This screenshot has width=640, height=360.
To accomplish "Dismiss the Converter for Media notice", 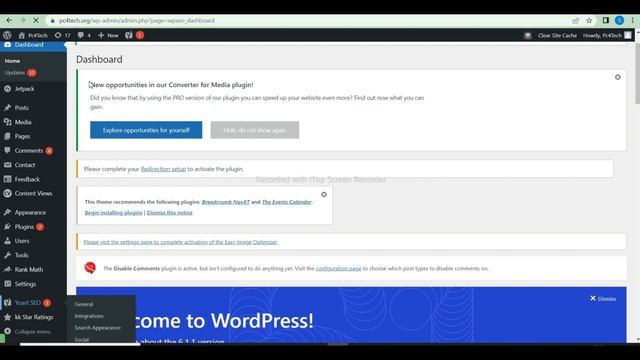I will pyautogui.click(x=618, y=77).
